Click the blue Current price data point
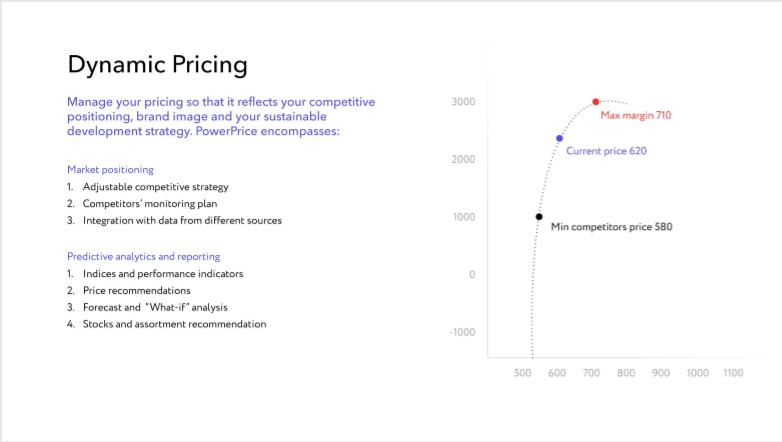Screen dimensions: 782x442 [x=560, y=138]
